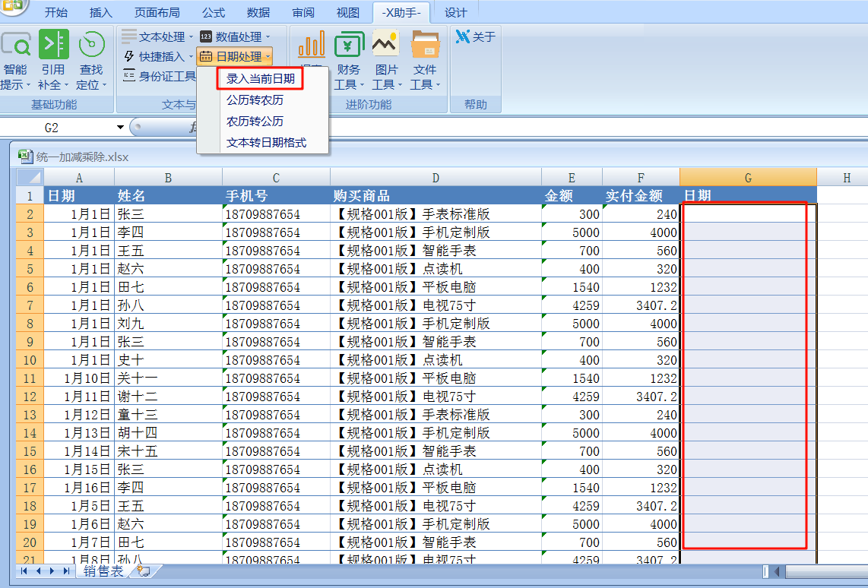
Task: Open the 数值处理 number processing menu
Action: 236,36
